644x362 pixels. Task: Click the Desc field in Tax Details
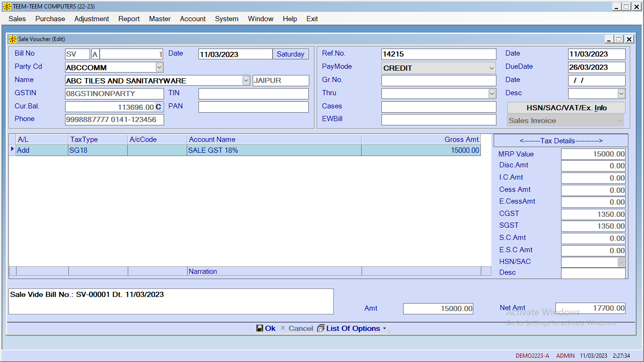(594, 273)
